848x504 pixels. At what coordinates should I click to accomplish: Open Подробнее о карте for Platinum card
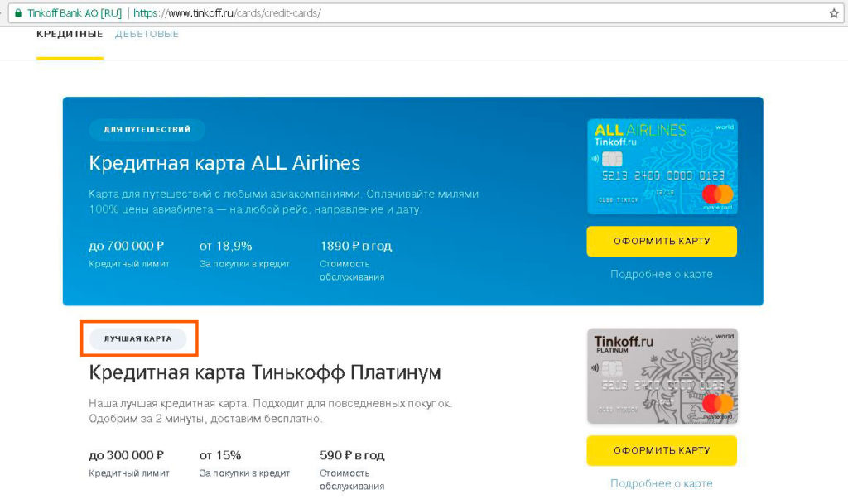661,483
